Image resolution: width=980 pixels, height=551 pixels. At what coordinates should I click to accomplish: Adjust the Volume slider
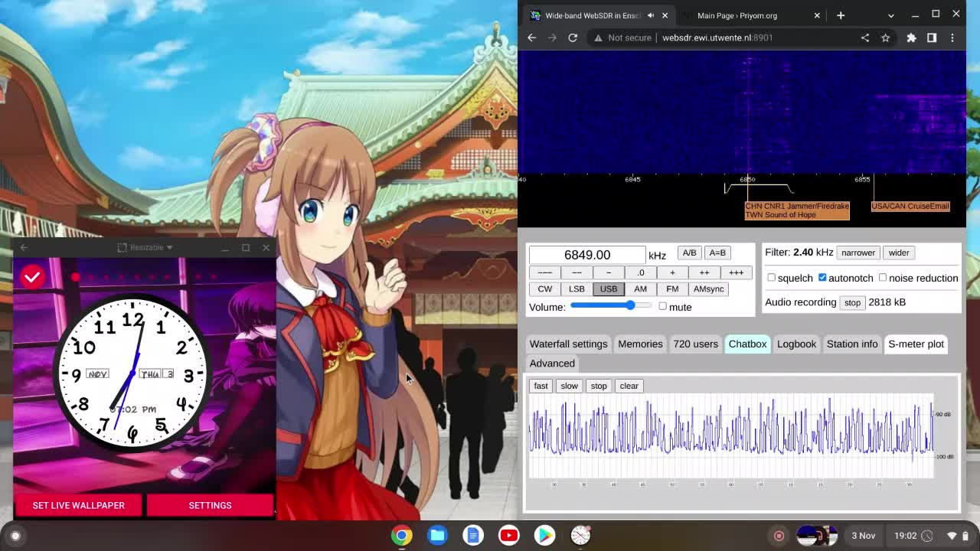tap(612, 306)
